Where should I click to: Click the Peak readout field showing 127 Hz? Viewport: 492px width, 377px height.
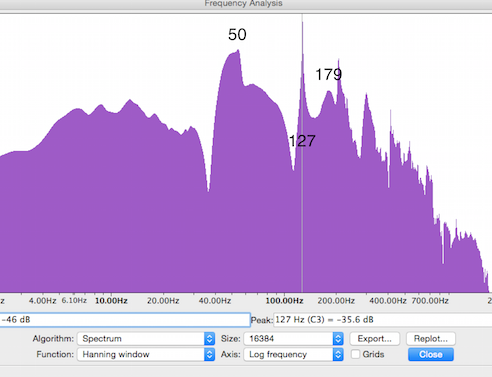(383, 320)
